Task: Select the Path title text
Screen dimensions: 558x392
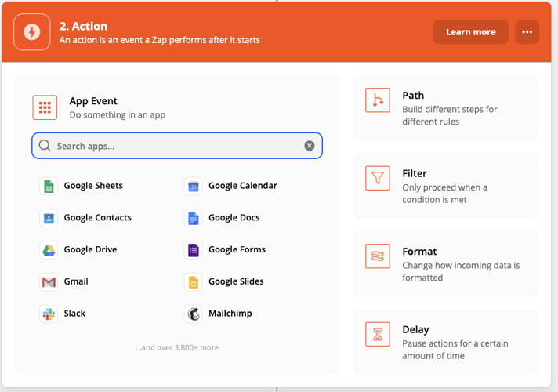Action: tap(413, 96)
